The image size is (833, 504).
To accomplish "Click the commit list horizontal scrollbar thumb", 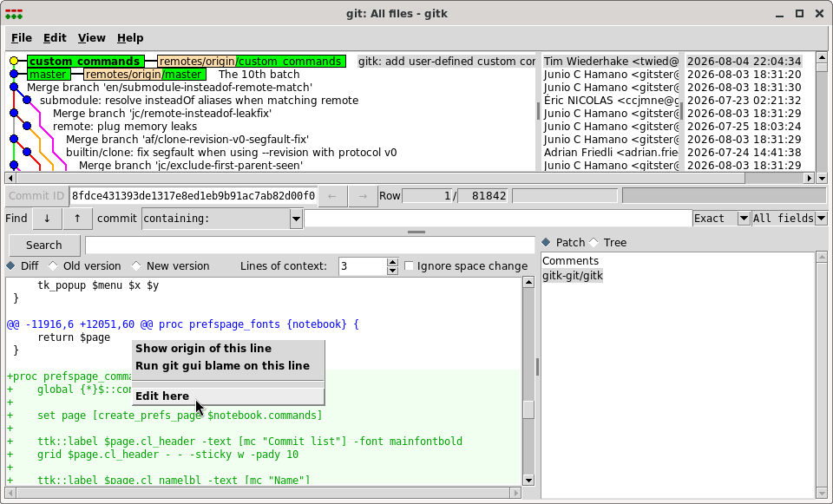I will 380,178.
